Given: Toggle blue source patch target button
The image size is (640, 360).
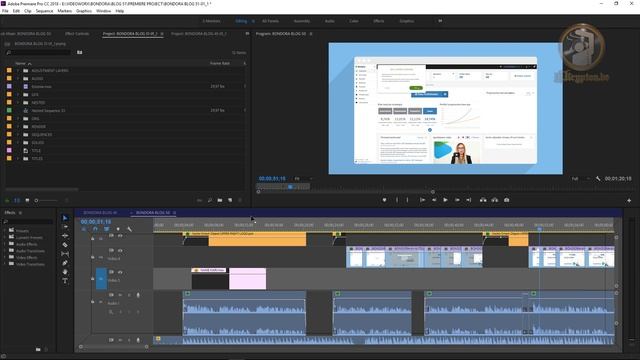Looking at the screenshot, I should click(x=101, y=279).
